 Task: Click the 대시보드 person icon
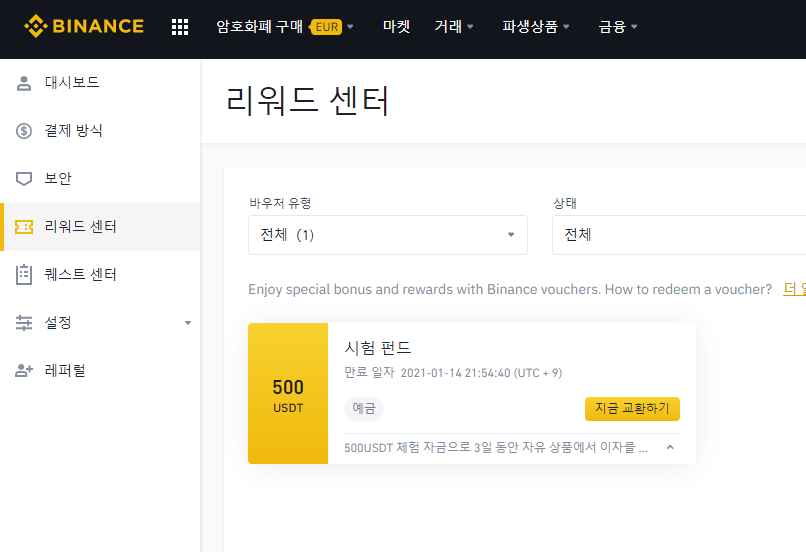(x=24, y=83)
